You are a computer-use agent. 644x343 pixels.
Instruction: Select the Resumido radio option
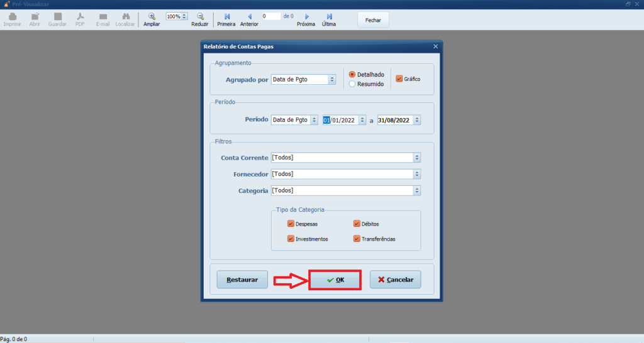click(352, 84)
